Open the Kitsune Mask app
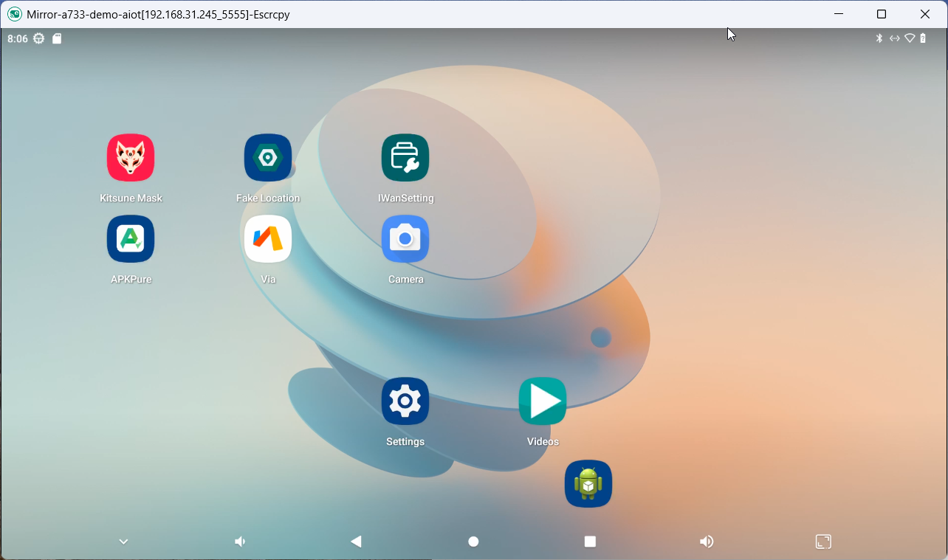Image resolution: width=948 pixels, height=560 pixels. point(131,158)
